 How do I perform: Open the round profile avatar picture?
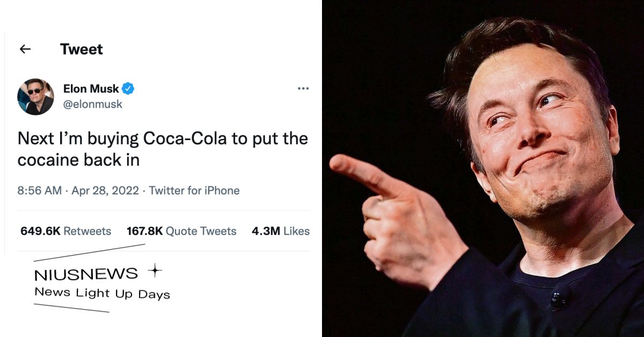(x=35, y=97)
